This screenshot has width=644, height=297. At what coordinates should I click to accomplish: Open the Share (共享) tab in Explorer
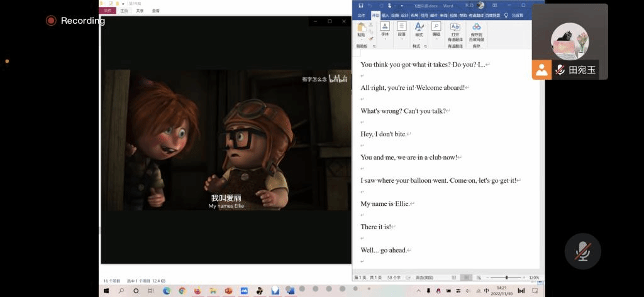point(140,11)
